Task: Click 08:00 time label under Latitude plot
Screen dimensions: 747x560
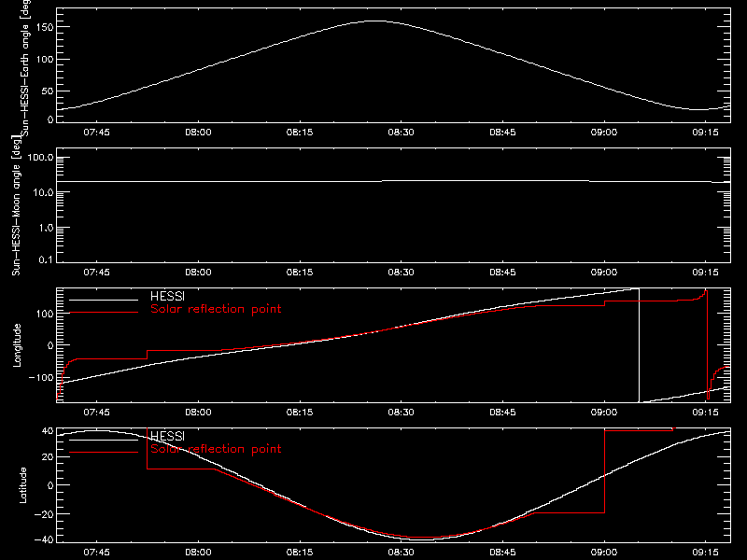Action: coord(198,553)
